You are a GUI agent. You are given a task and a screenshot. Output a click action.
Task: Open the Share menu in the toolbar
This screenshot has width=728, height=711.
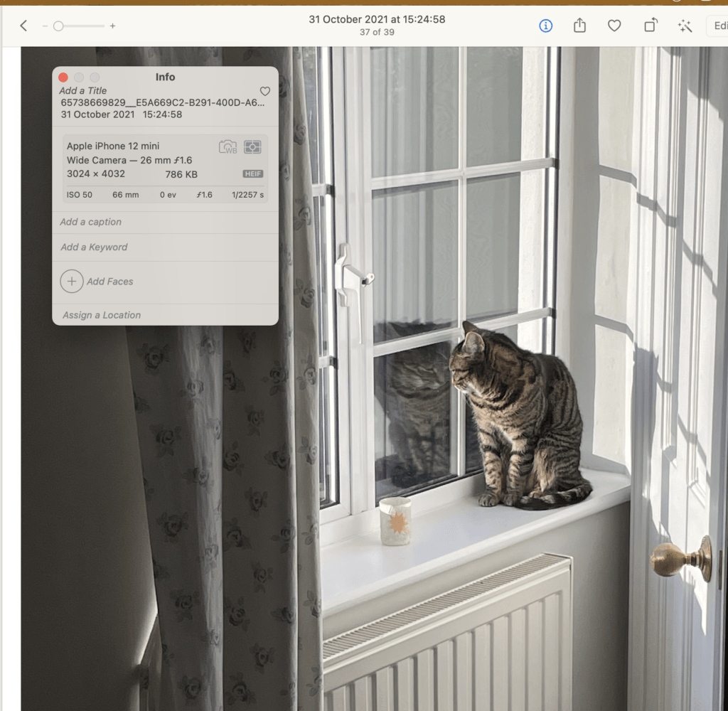coord(579,26)
